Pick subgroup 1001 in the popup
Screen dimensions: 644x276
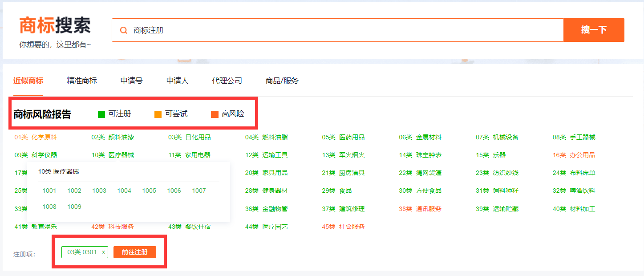[49, 191]
